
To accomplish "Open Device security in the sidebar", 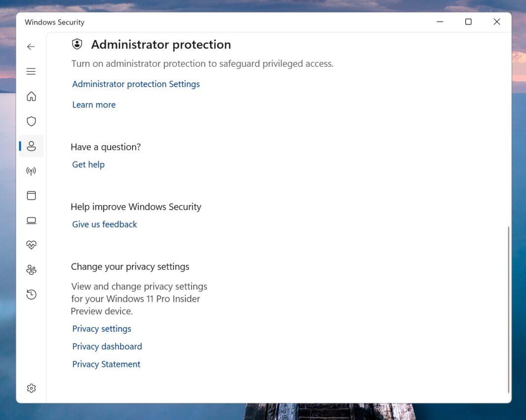I will (x=31, y=220).
